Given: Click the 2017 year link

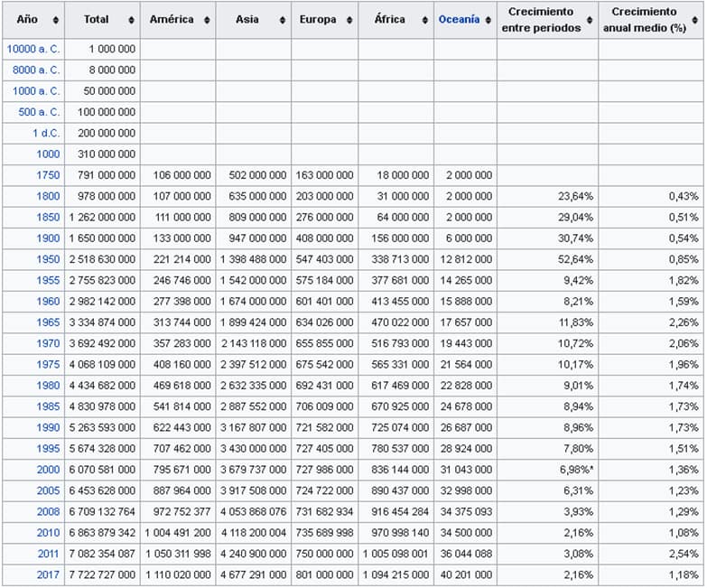Looking at the screenshot, I should point(48,575).
